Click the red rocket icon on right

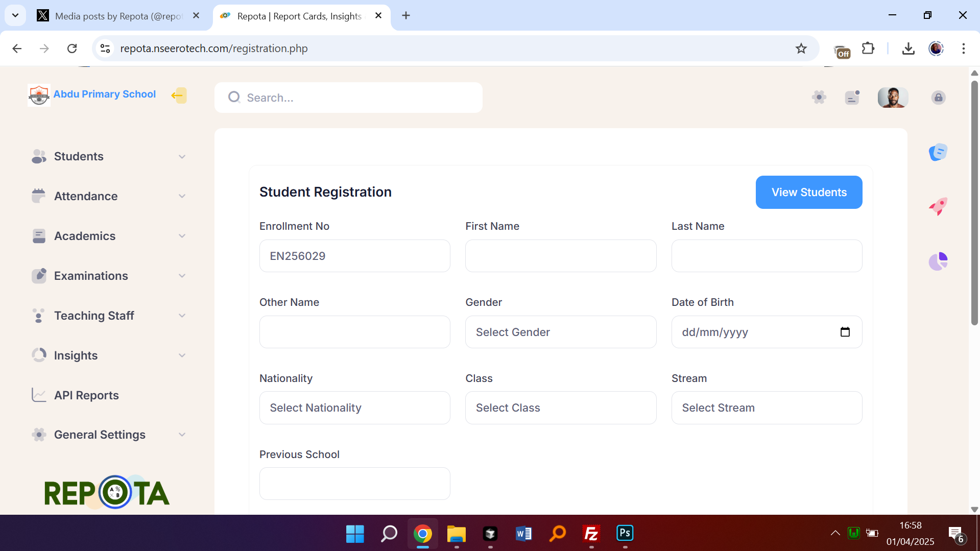938,206
